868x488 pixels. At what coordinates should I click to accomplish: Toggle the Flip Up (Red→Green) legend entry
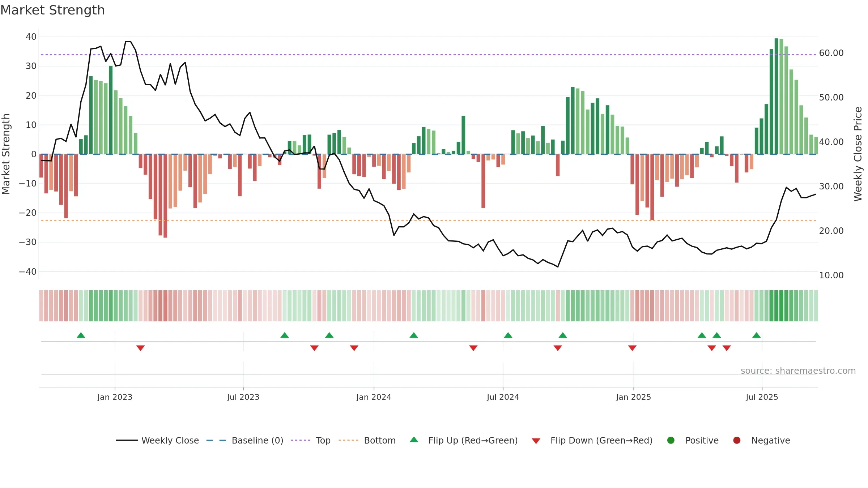[464, 440]
